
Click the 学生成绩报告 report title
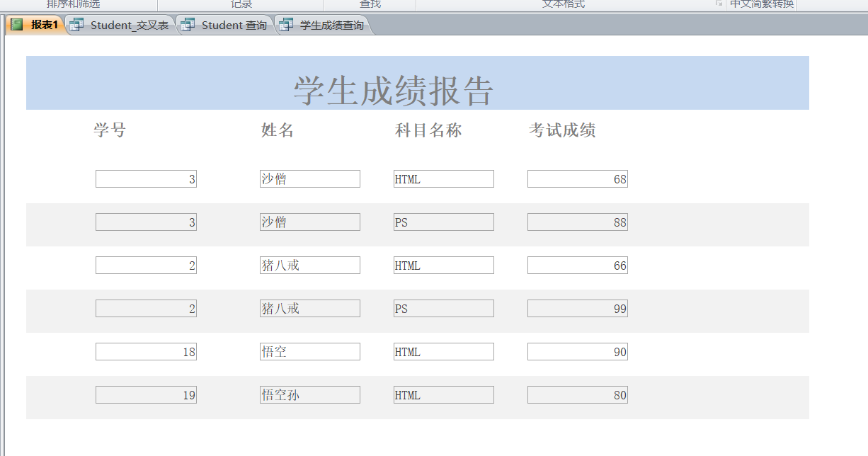393,91
